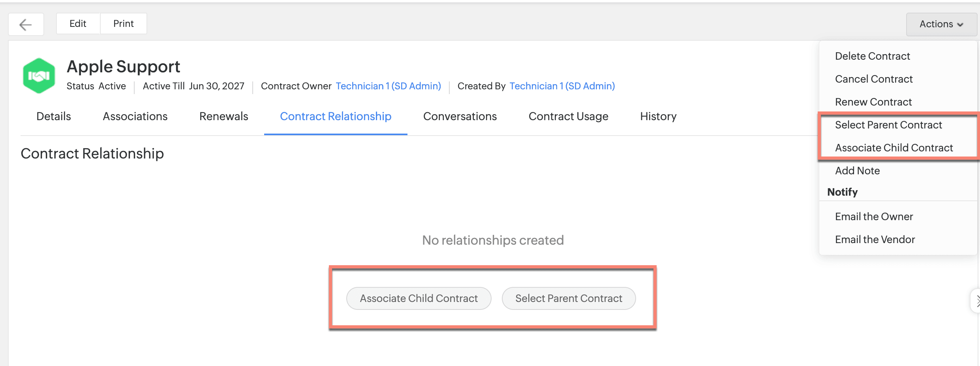Open the Actions dropdown menu

point(941,24)
